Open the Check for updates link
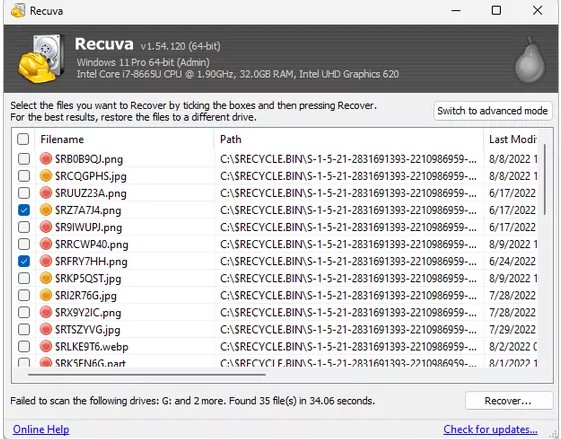The height and width of the screenshot is (439, 561). [x=490, y=429]
